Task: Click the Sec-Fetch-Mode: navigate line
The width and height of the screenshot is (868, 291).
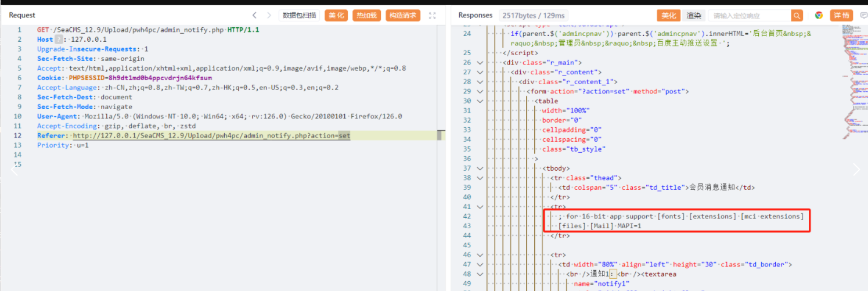Action: (85, 107)
